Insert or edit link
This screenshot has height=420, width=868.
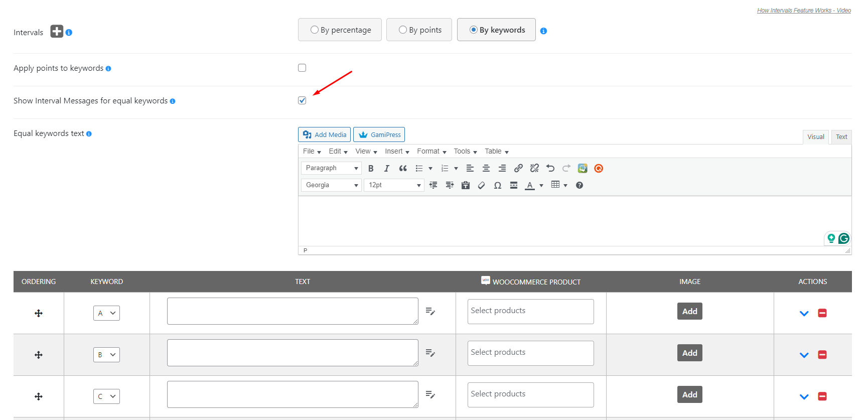coord(518,169)
